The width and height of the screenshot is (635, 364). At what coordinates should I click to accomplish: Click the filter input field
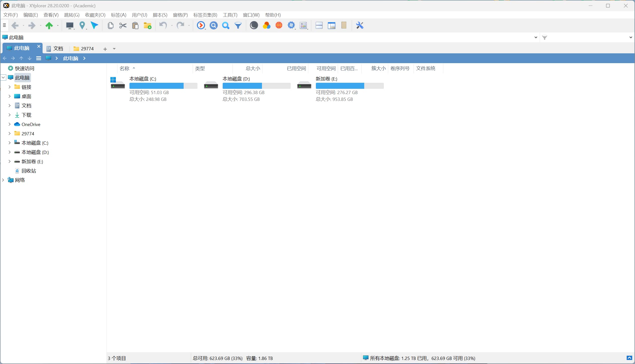(x=588, y=37)
